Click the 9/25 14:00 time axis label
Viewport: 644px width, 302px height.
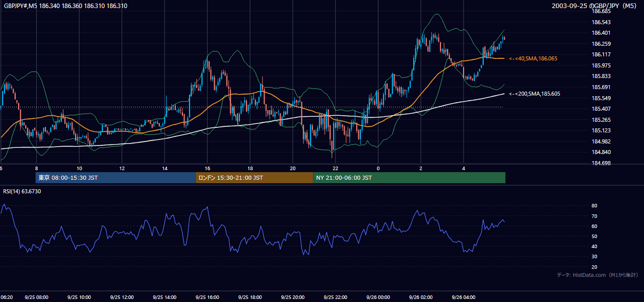click(165, 297)
